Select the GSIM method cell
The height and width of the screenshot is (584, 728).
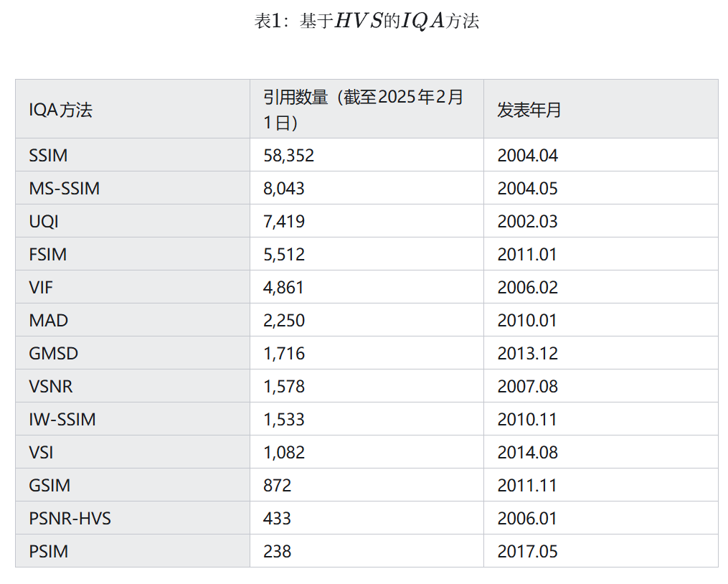pos(49,486)
